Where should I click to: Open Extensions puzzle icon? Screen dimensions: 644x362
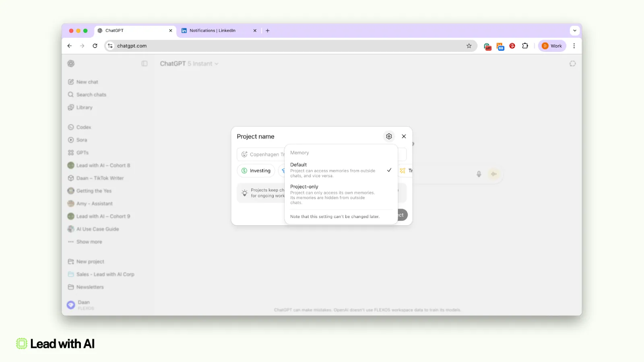[x=525, y=46]
